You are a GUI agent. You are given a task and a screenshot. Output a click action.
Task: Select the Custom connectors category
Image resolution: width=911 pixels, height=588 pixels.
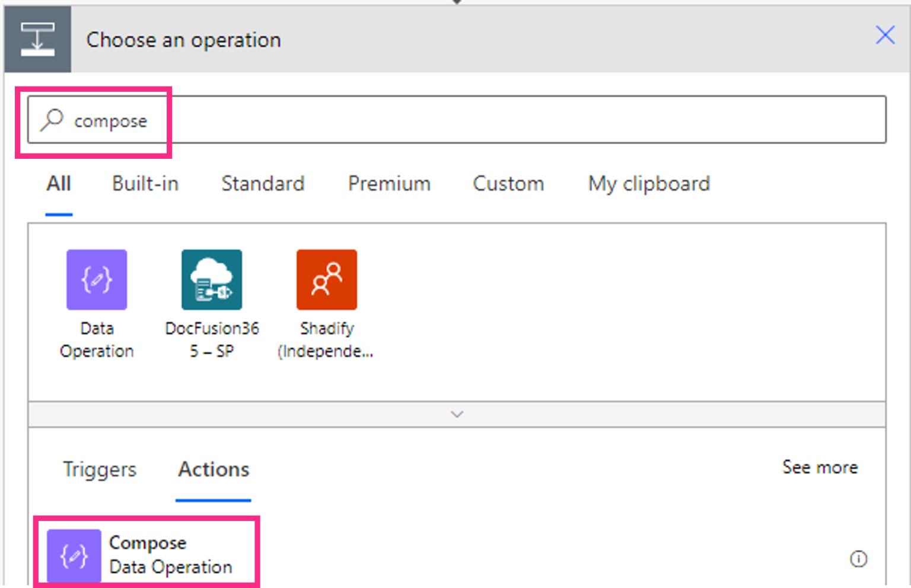click(x=508, y=184)
